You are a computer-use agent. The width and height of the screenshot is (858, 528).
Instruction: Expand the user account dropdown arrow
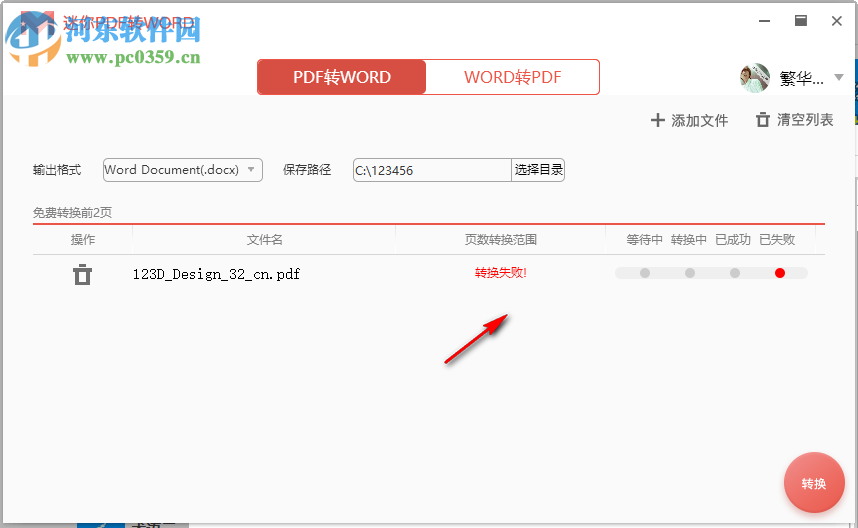pos(838,78)
